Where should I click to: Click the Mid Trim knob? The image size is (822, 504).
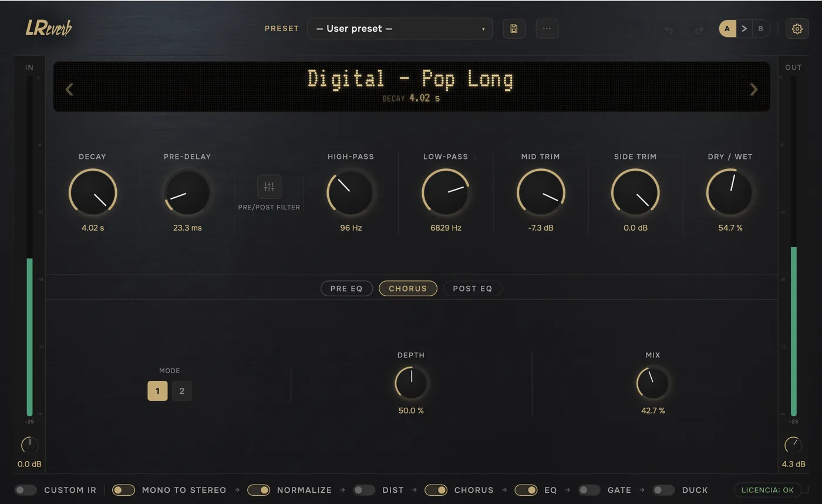pos(541,192)
